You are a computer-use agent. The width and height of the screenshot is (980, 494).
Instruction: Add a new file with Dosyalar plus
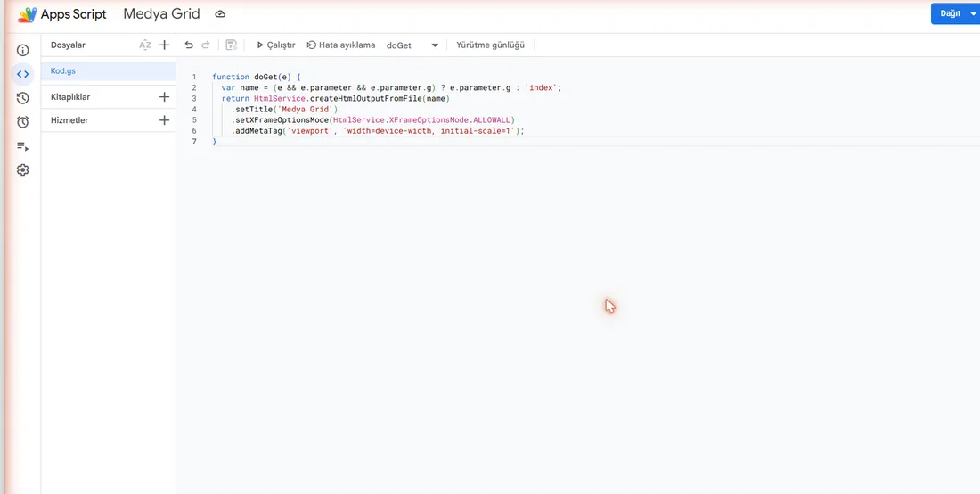pyautogui.click(x=165, y=45)
